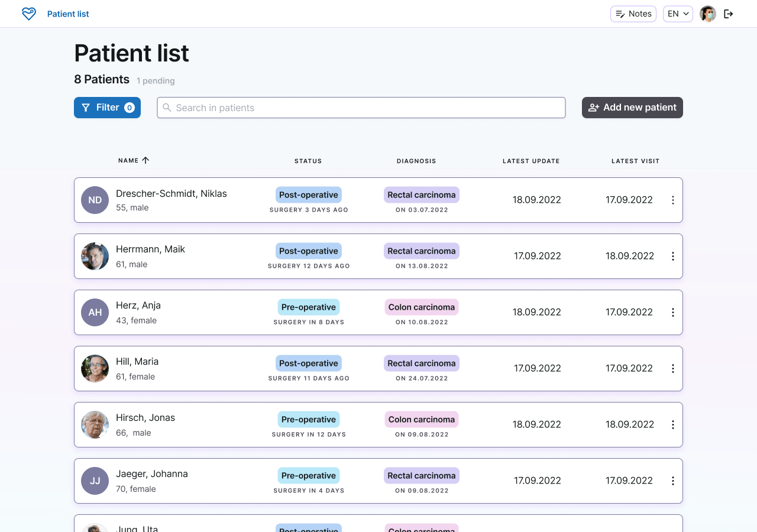
Task: Open the three-dot menu for Hill, Maria
Action: 672,368
